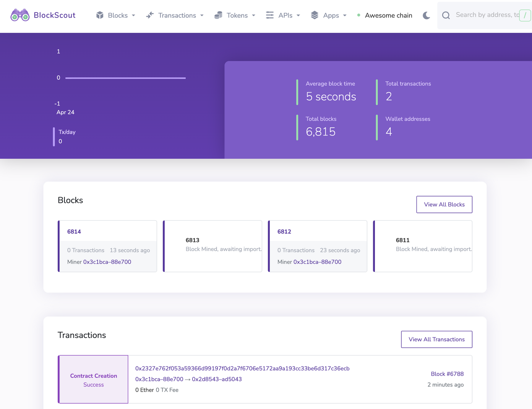Click the sliders icon beside APIs

click(270, 15)
